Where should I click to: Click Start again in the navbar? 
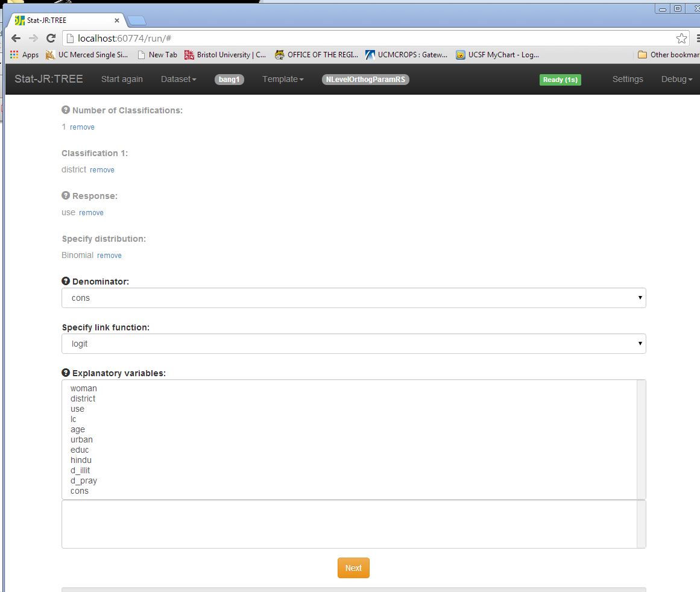click(x=122, y=79)
